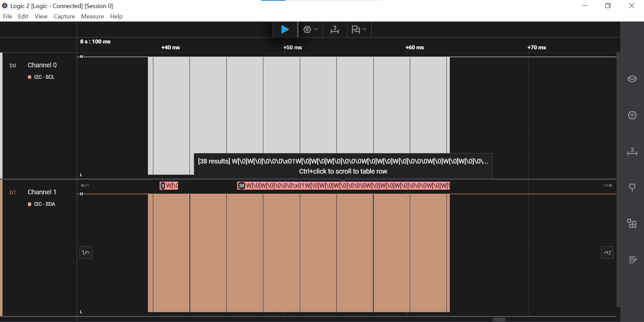Add a timing measurement from top toolbar
Screen dimensions: 644x322
coord(334,29)
